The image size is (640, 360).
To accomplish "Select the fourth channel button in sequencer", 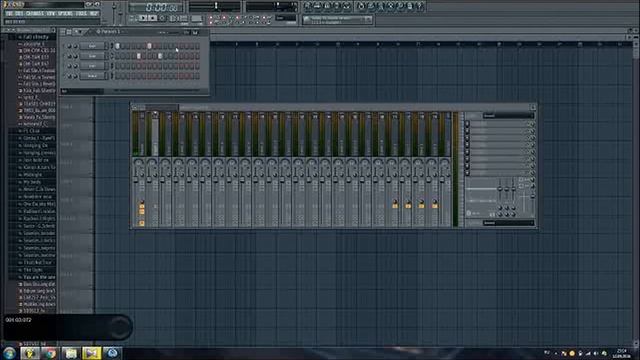I will [x=93, y=76].
